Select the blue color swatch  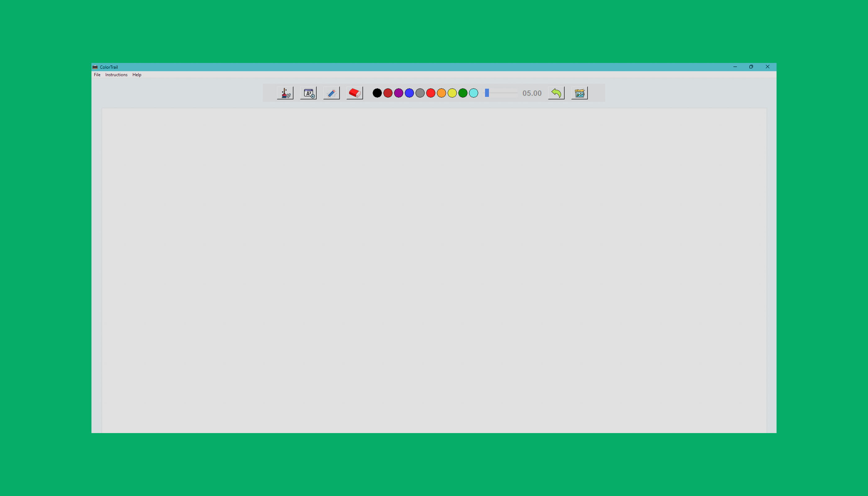pyautogui.click(x=409, y=93)
